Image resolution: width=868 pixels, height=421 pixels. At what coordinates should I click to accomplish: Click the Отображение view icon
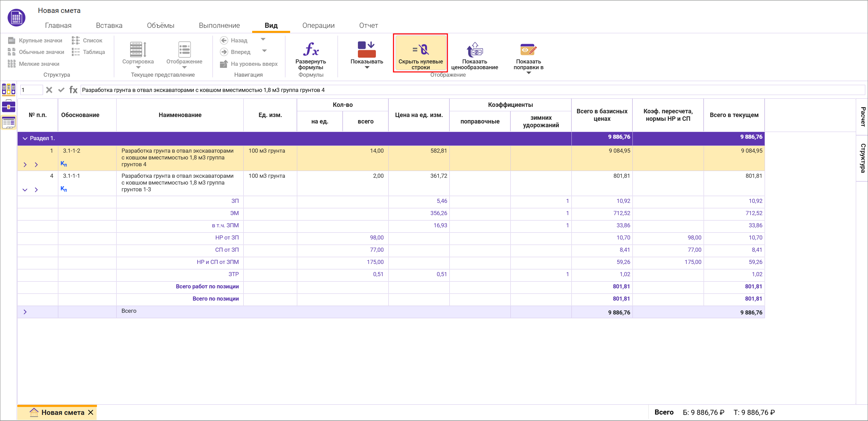(184, 50)
